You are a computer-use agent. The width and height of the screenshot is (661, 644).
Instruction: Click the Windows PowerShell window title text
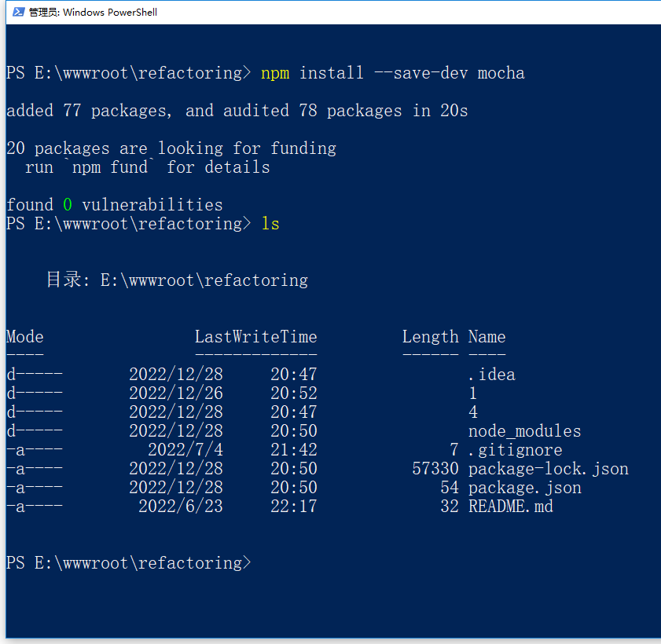[93, 12]
